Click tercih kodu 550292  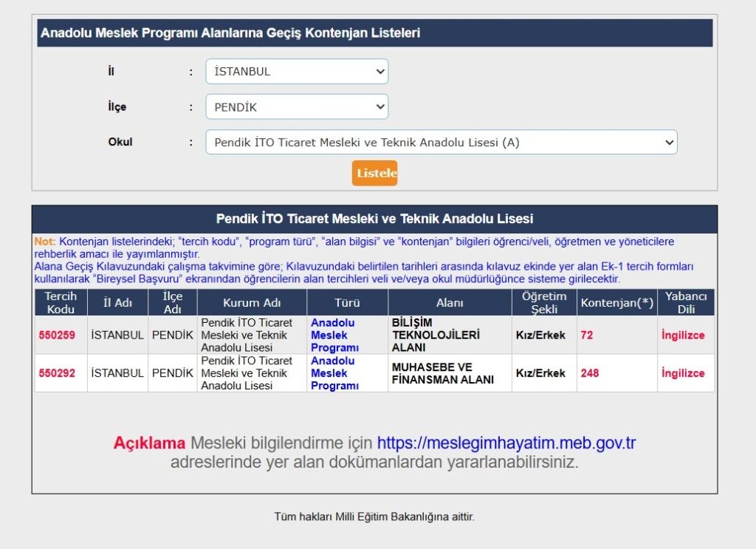[57, 373]
